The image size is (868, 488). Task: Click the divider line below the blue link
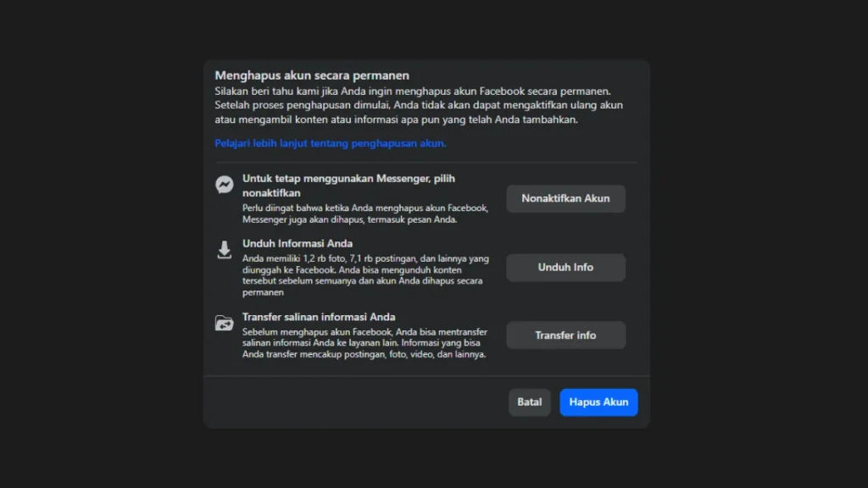click(426, 162)
